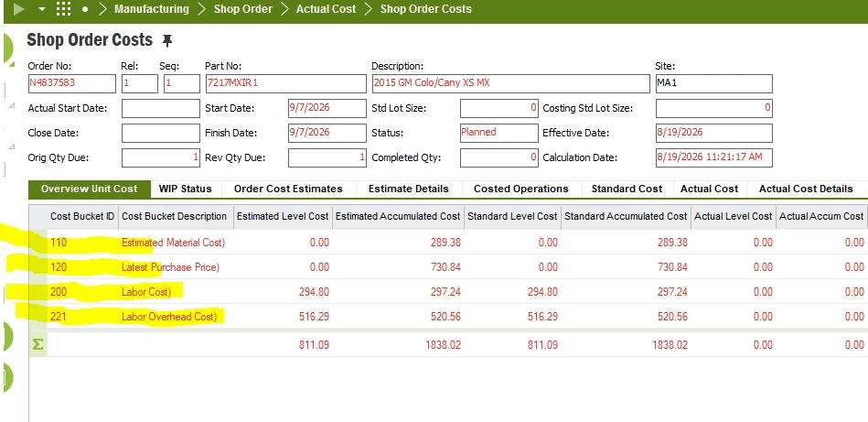This screenshot has height=422, width=868.
Task: Click estimated accumulated cost value 730.84
Action: (445, 267)
